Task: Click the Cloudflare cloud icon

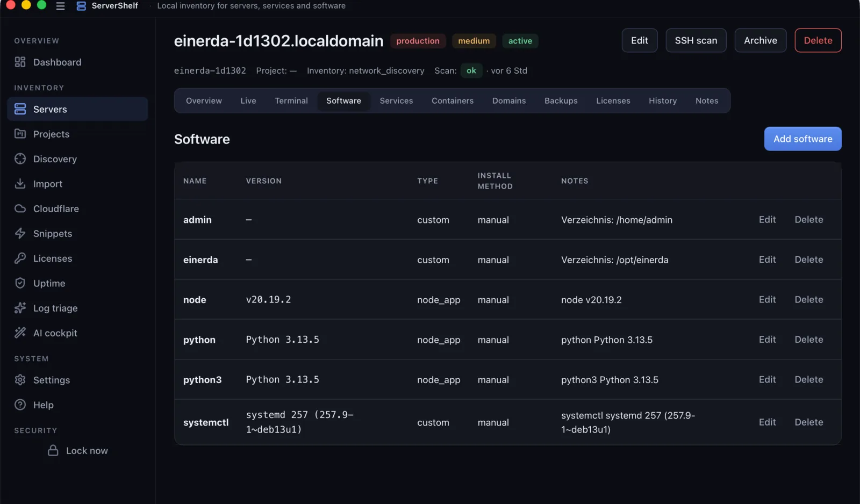Action: (x=20, y=208)
